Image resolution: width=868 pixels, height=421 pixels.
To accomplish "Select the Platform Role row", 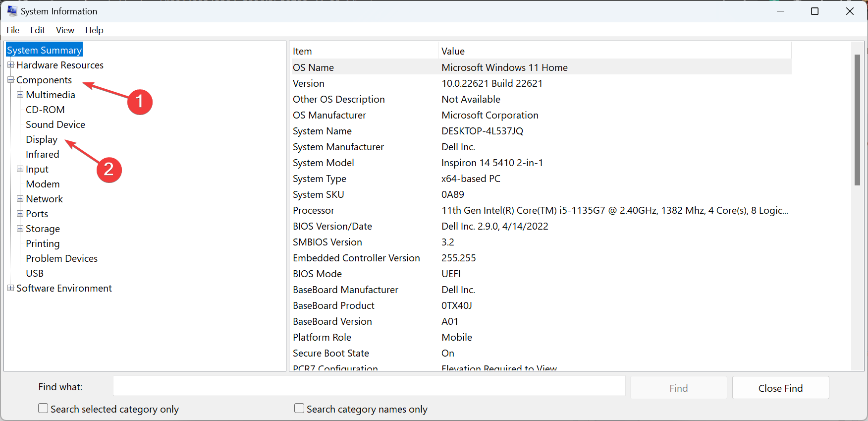I will click(x=542, y=337).
